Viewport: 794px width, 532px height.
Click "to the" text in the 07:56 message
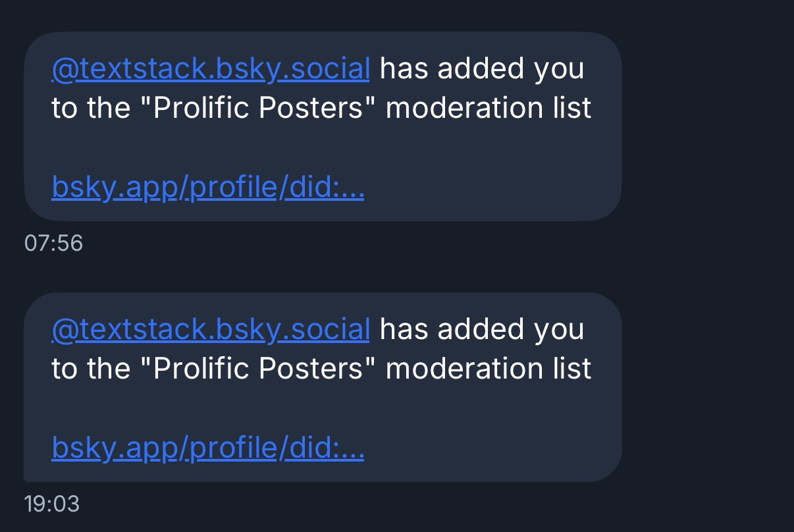[x=95, y=108]
